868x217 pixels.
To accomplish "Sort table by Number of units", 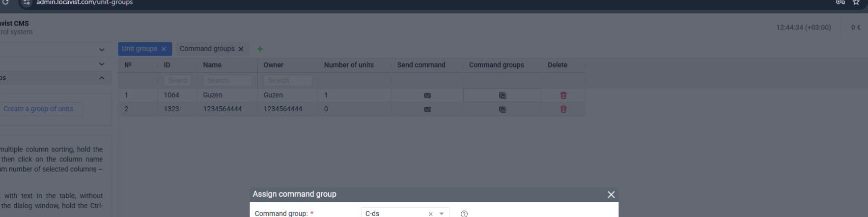I will [x=349, y=65].
